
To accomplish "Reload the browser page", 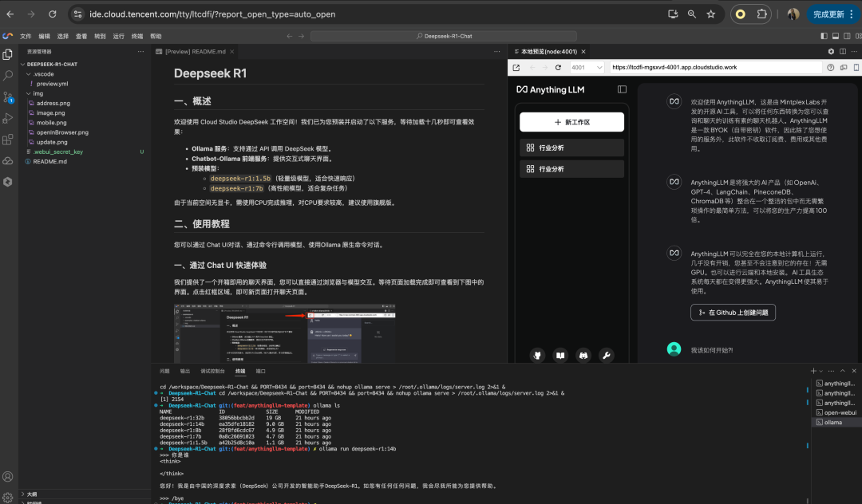I will (52, 14).
